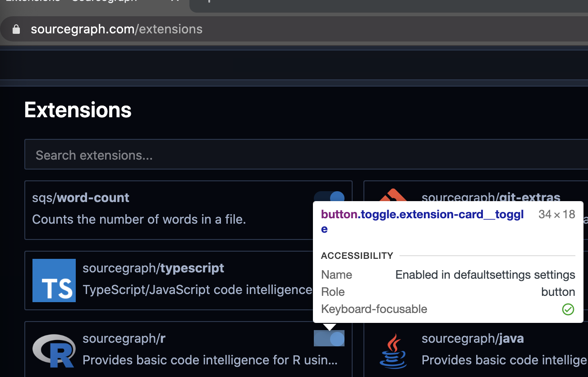Click the R language logo icon
The width and height of the screenshot is (588, 377).
click(54, 350)
